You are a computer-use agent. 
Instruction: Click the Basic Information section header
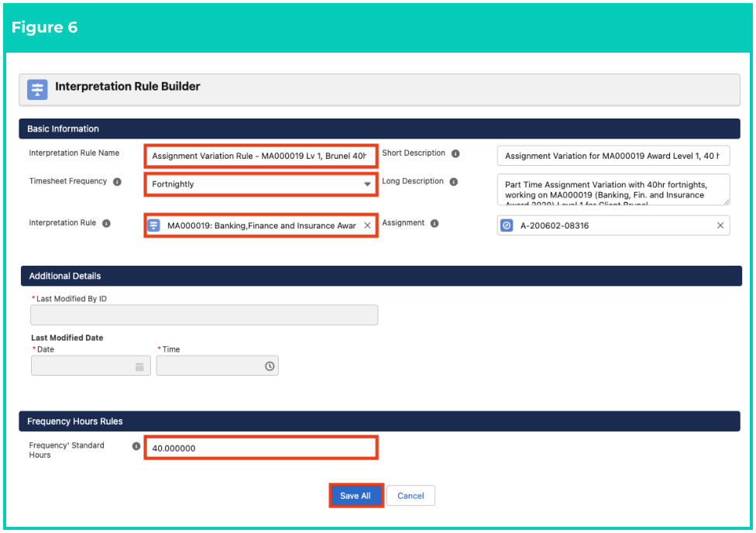coord(380,129)
